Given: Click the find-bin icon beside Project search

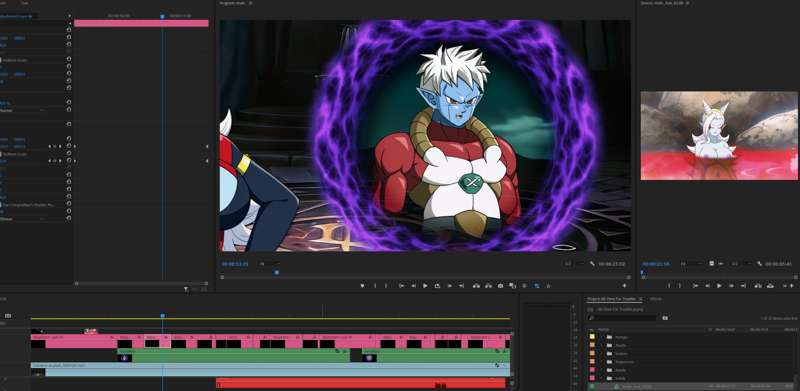Looking at the screenshot, I should click(665, 317).
